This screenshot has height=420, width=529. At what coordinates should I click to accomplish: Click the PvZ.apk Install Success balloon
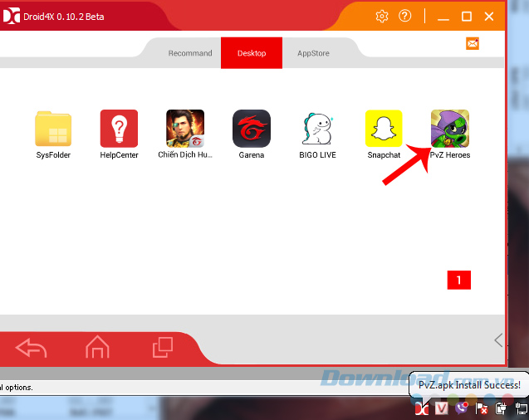pyautogui.click(x=469, y=385)
